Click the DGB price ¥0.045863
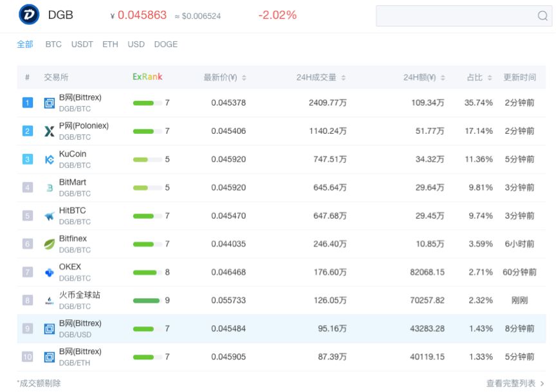 coord(138,15)
